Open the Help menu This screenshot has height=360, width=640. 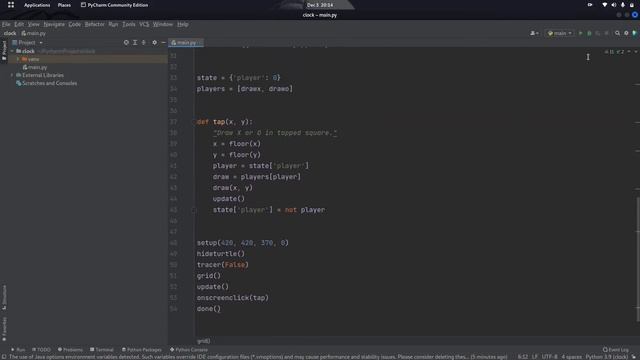point(182,24)
